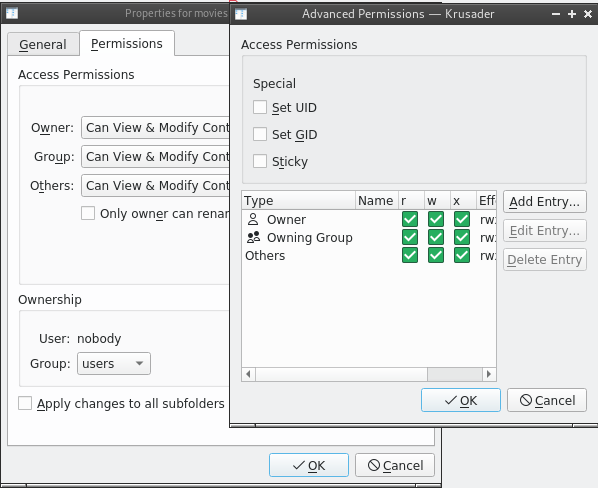Uncheck Others write permission checkbox
Screen dimensions: 598x488
(436, 255)
